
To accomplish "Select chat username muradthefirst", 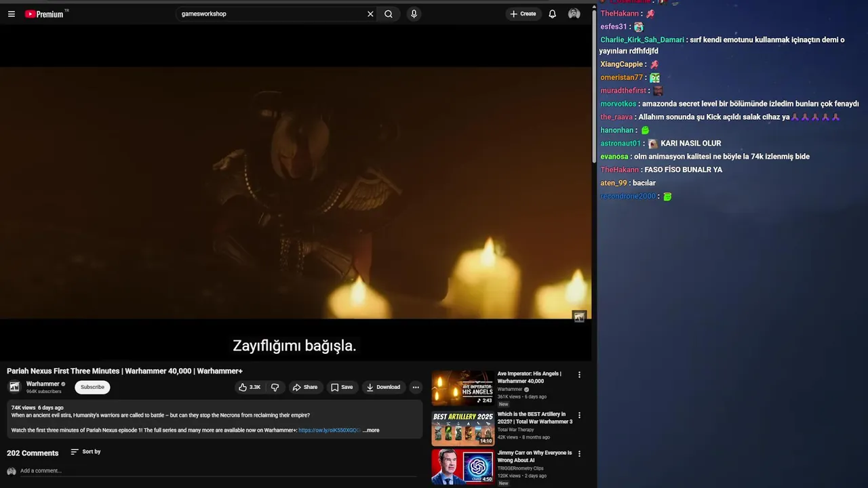I will (623, 91).
